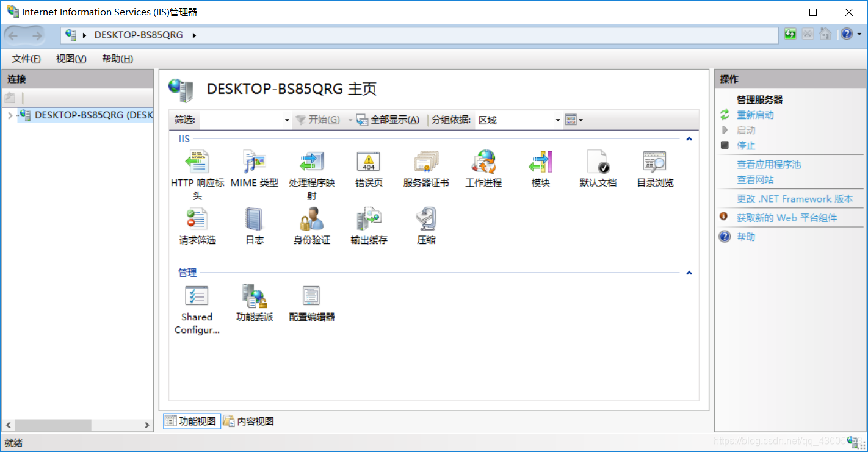Switch to the 内容视图 tab
The image size is (868, 452).
(x=248, y=421)
